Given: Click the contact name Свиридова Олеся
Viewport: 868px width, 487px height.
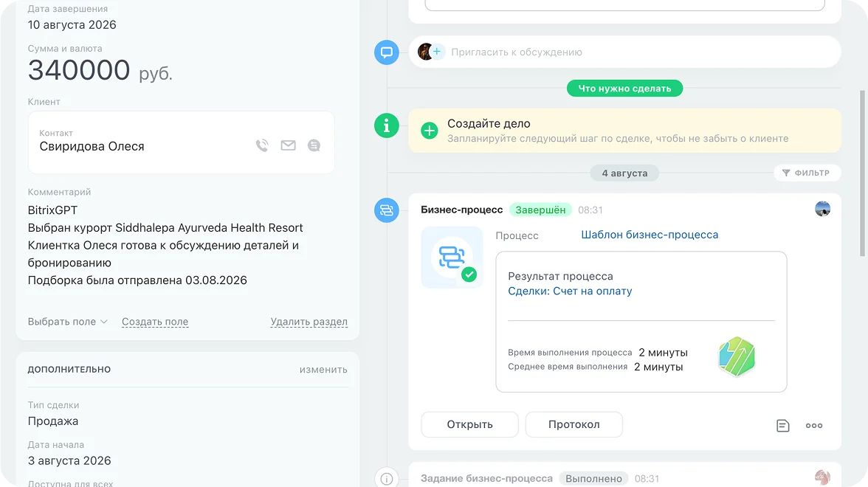Looking at the screenshot, I should (92, 146).
